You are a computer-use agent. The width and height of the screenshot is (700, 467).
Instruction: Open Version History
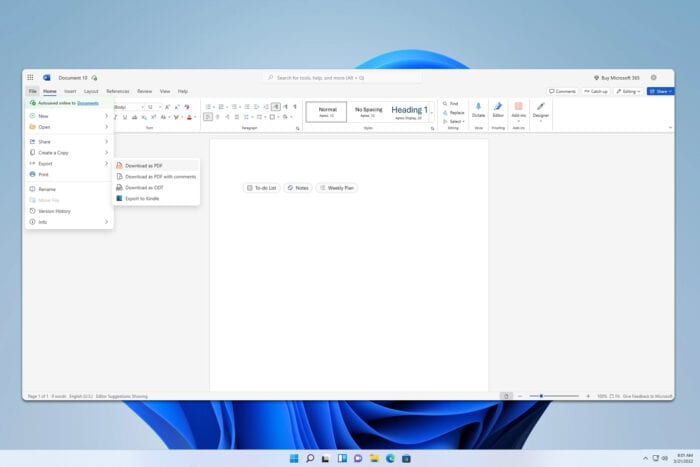pyautogui.click(x=69, y=211)
